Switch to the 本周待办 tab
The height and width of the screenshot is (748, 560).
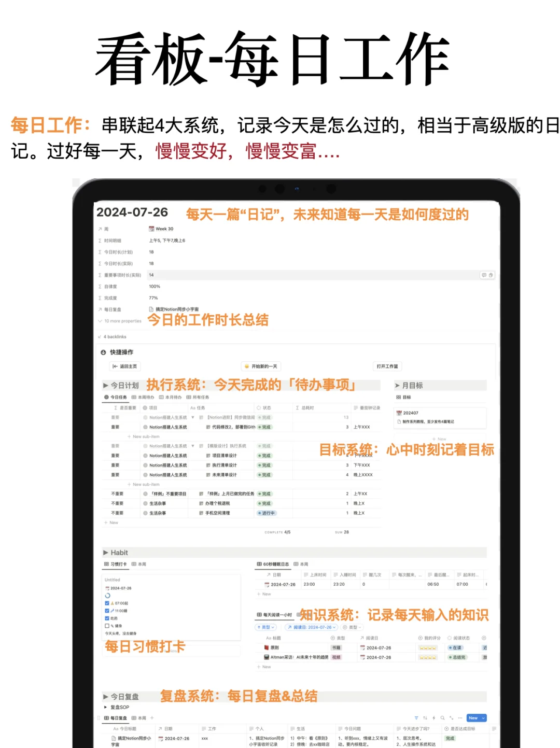(x=143, y=397)
